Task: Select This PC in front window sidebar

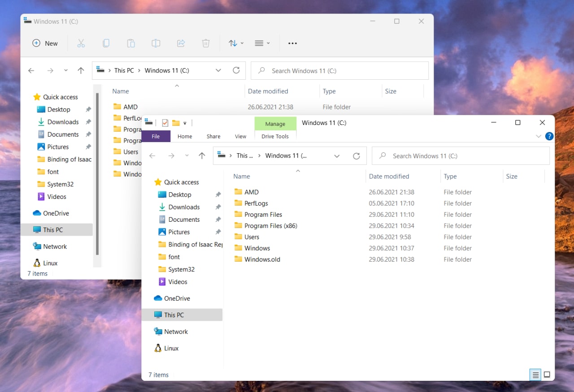Action: point(182,315)
